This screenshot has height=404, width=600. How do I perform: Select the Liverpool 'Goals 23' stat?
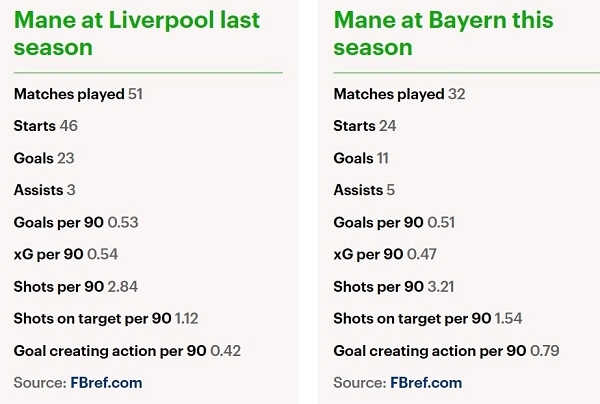click(44, 158)
